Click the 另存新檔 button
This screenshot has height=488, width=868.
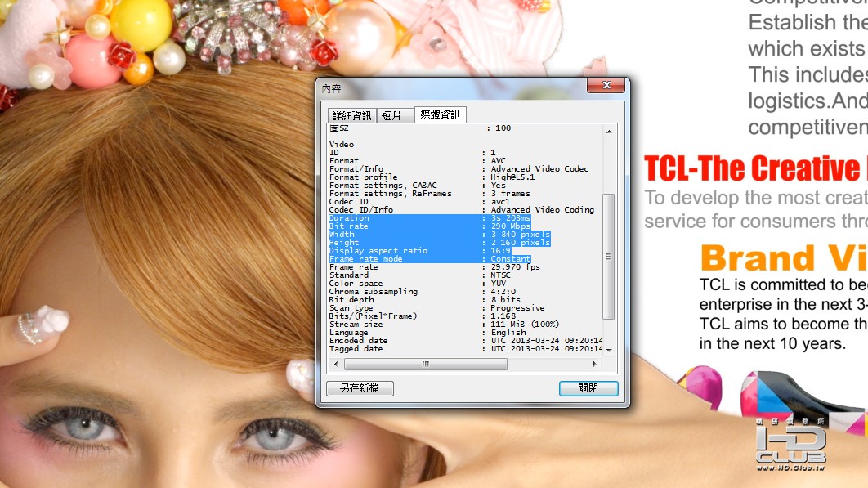360,388
